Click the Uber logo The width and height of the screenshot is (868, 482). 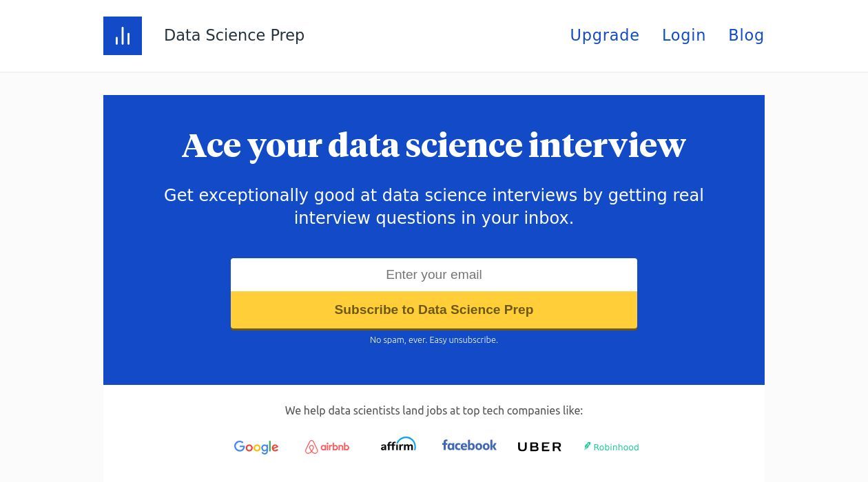539,447
